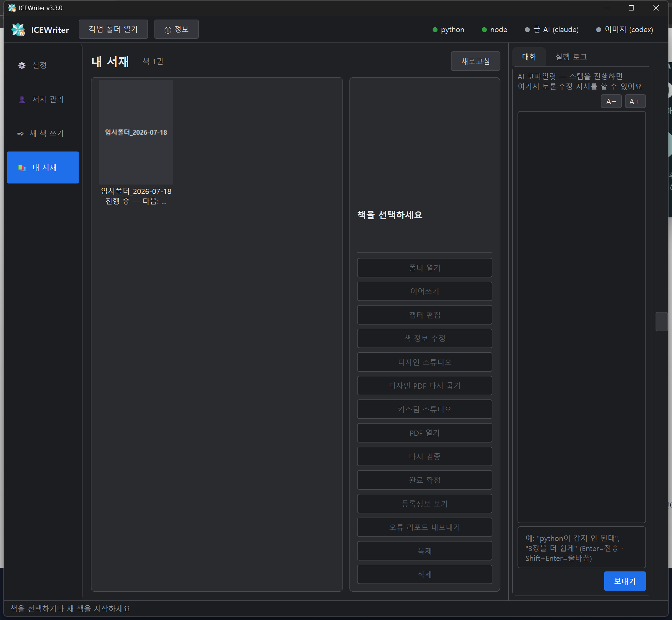Click the ICEWriter snowflake logo icon
Viewport: 672px width, 620px height.
(18, 30)
